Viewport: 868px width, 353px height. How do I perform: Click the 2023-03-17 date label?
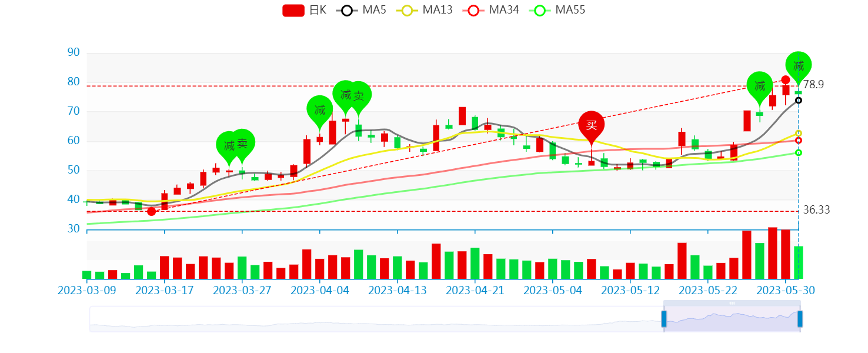(164, 290)
